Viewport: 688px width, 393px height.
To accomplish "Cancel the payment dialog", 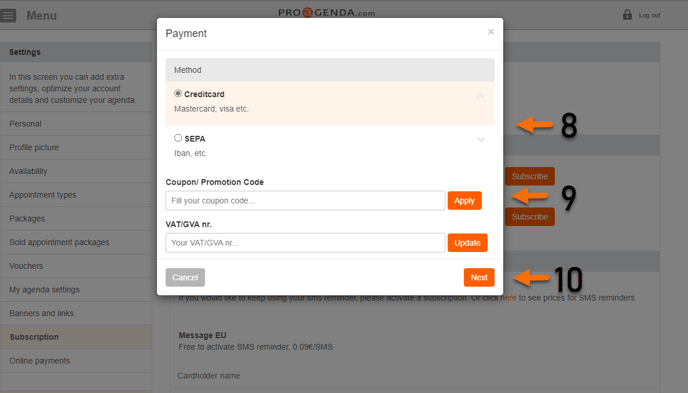I will (185, 277).
